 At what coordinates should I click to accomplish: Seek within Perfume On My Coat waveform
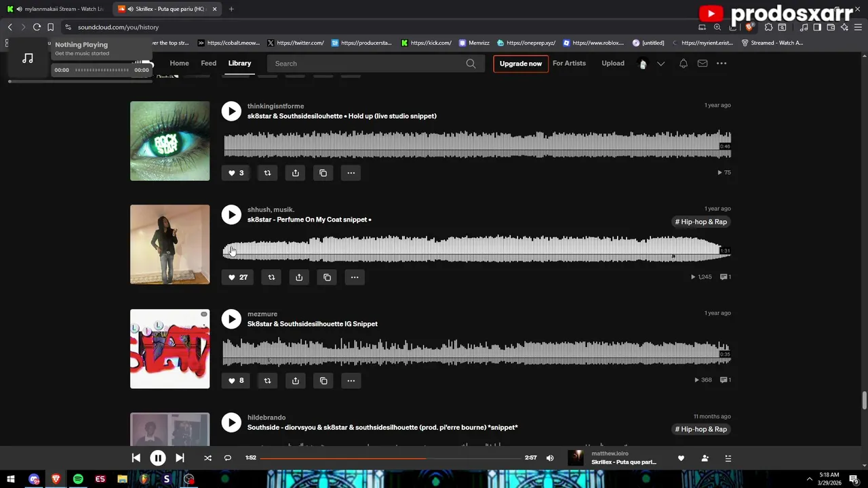(x=477, y=248)
